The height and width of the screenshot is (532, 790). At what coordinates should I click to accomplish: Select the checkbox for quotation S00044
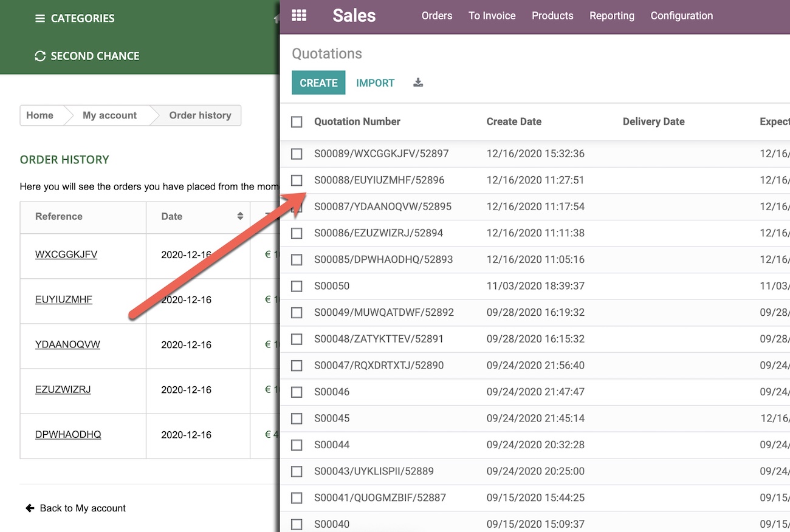(297, 445)
